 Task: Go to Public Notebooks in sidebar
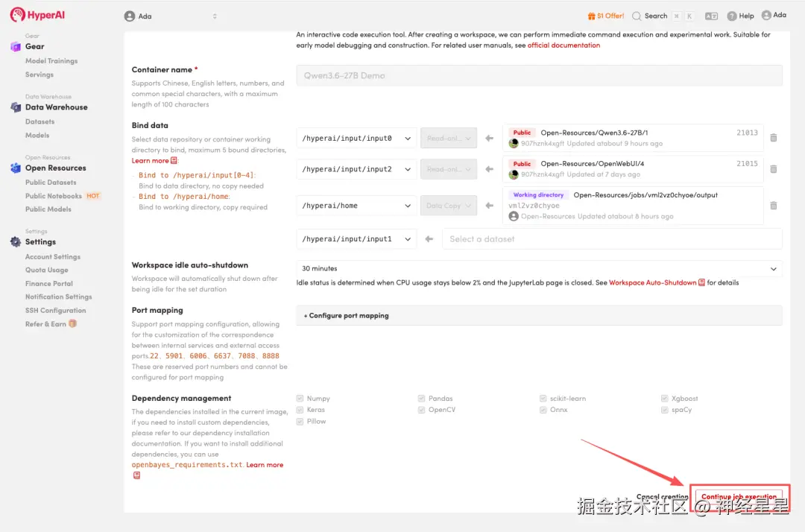point(54,196)
